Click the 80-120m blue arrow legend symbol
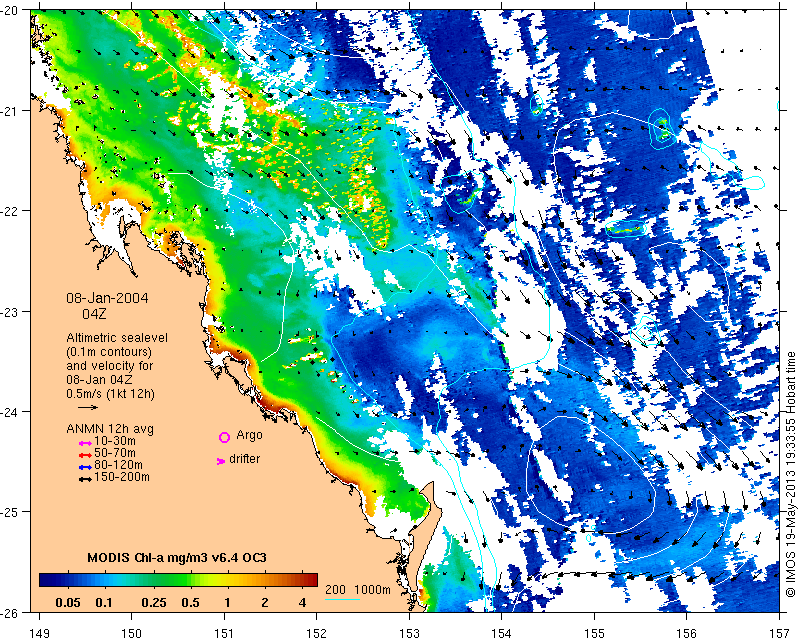The height and width of the screenshot is (640, 800). click(85, 467)
